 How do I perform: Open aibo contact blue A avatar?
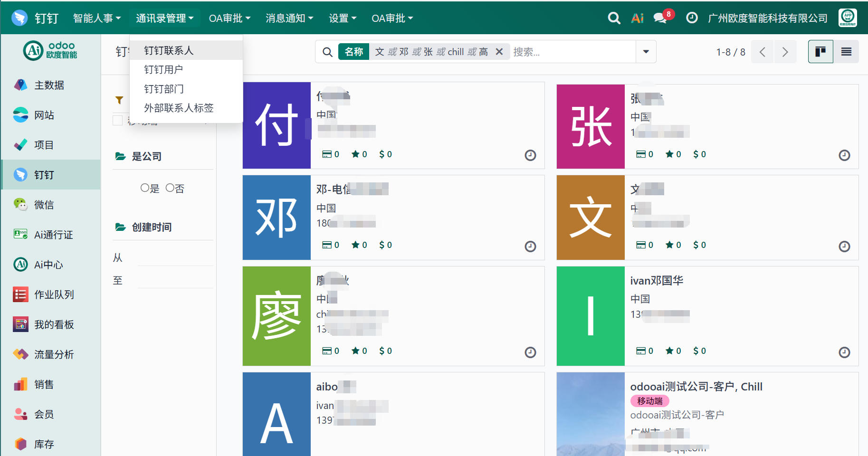click(x=277, y=414)
